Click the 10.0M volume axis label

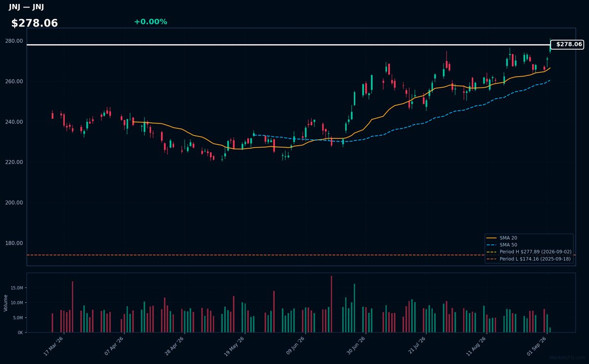(17, 303)
